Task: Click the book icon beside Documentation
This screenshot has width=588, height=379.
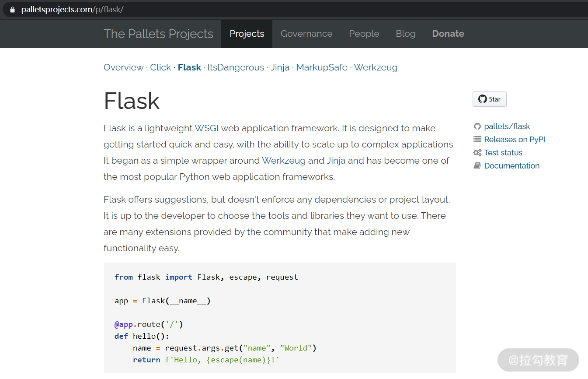Action: coord(477,166)
